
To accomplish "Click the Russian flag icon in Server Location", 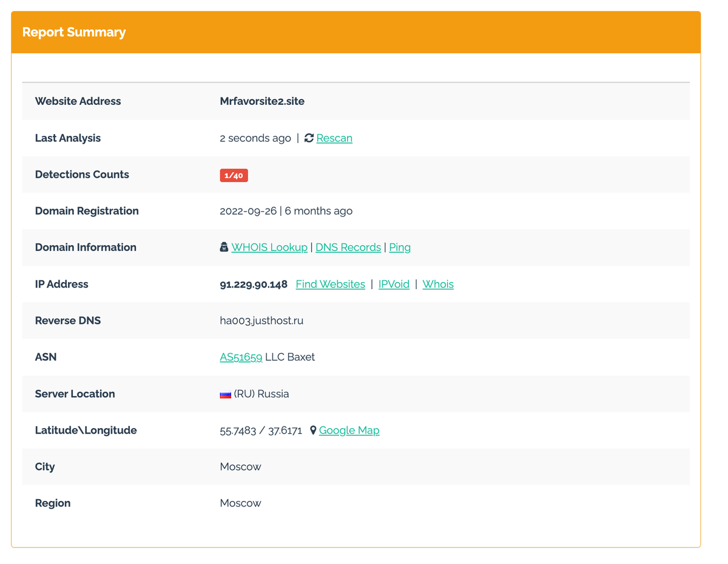I will tap(225, 394).
